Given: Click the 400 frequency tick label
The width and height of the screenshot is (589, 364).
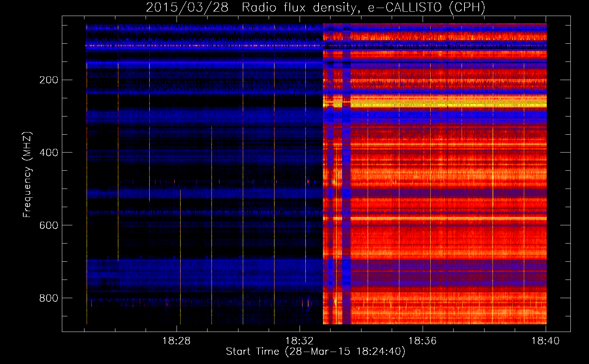Looking at the screenshot, I should pos(49,153).
